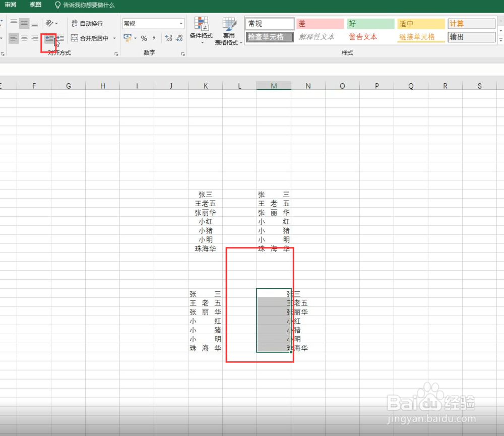
Task: Select the 解释性文本 cell style
Action: [320, 37]
